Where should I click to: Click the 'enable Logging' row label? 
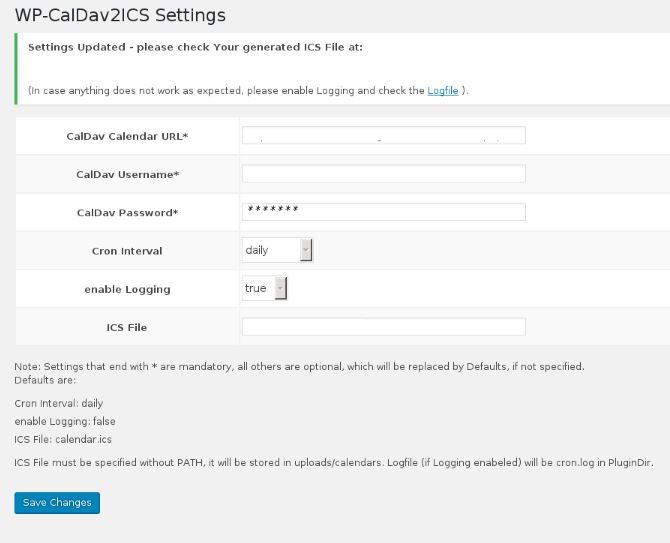[x=127, y=289]
